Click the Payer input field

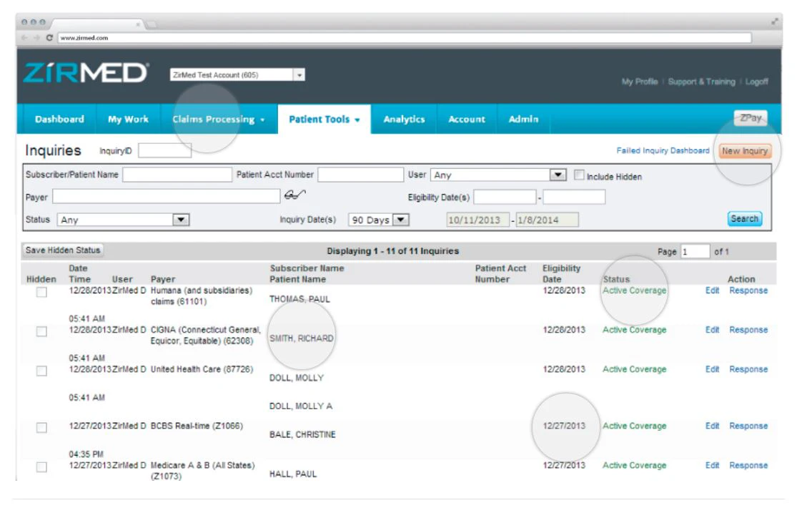pyautogui.click(x=167, y=196)
